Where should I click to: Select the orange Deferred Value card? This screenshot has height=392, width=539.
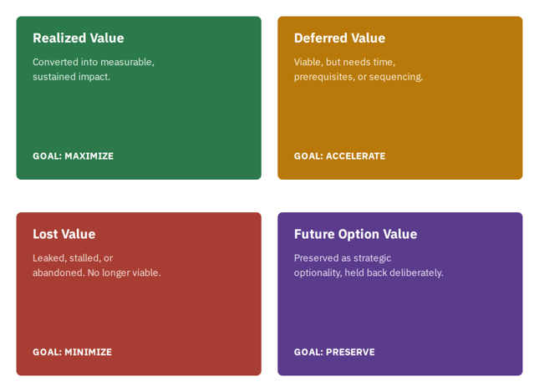[400, 98]
